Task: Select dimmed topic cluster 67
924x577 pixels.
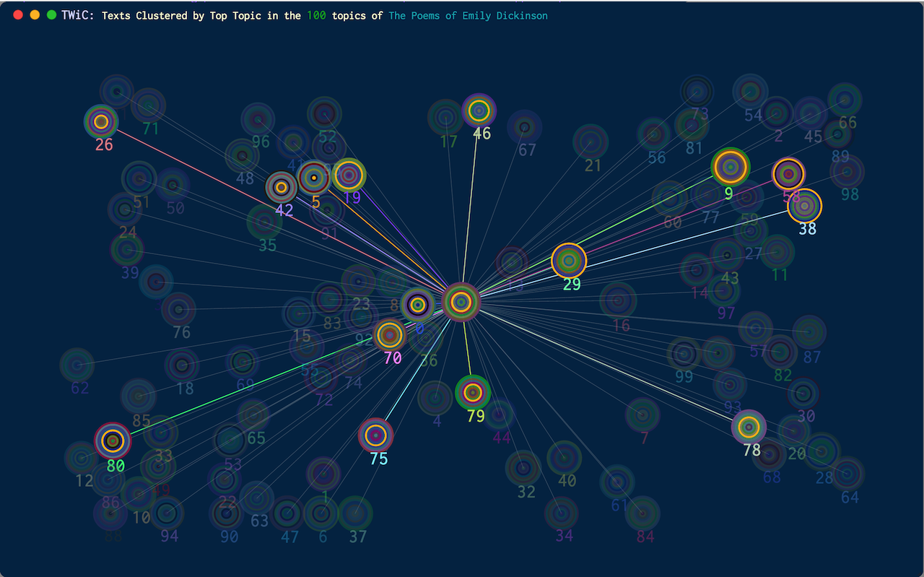Action: 525,127
